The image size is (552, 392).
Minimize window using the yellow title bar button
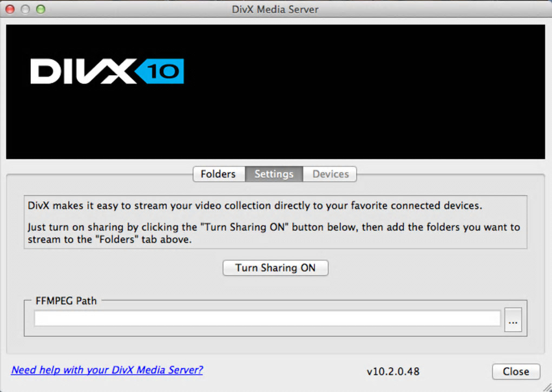(x=25, y=9)
